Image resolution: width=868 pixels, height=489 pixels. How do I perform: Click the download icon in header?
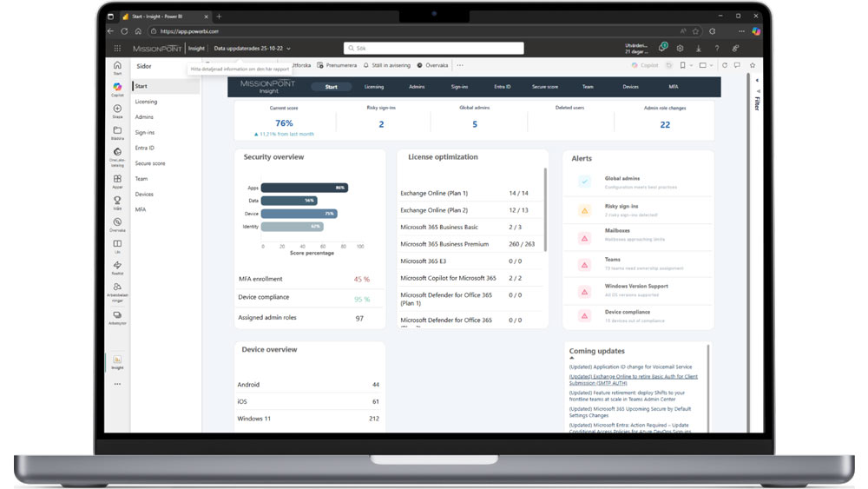[x=699, y=49]
